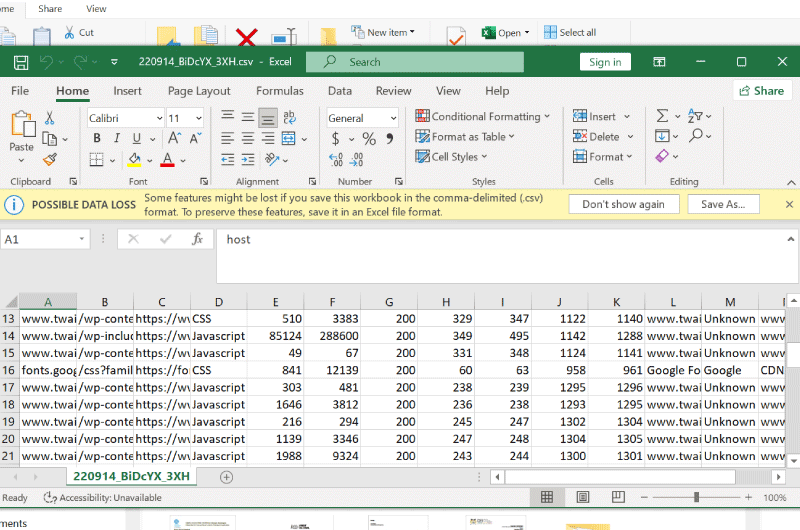800x530 pixels.
Task: Save the workbook with the floppy icon
Action: pyautogui.click(x=21, y=62)
